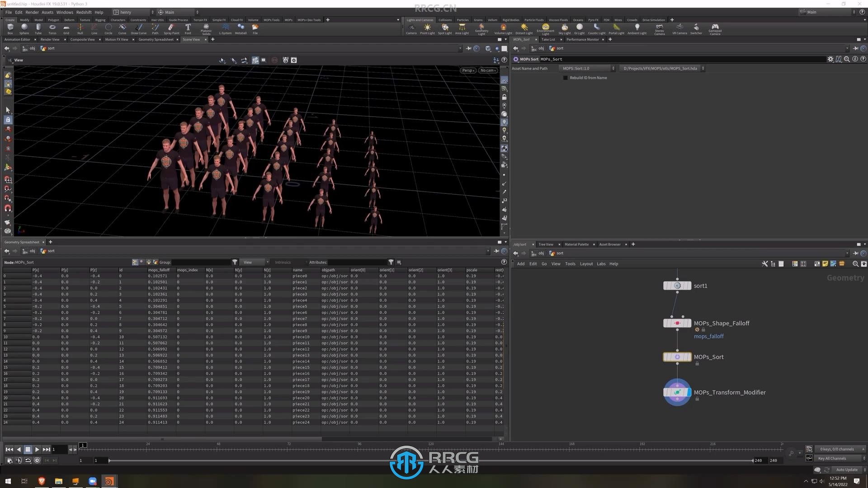Open the Key All Channels dropdown

pyautogui.click(x=840, y=459)
